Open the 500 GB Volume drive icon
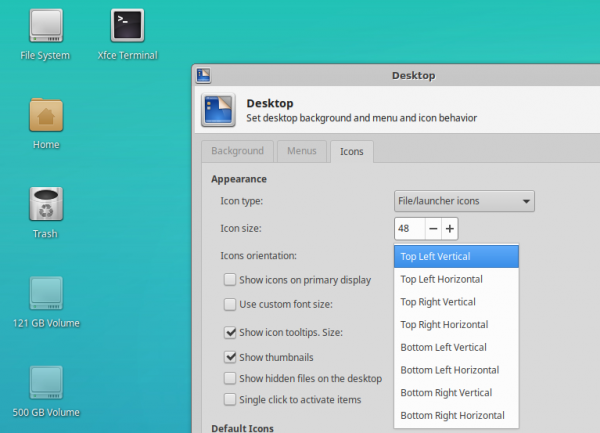Viewport: 600px width, 433px height. click(x=45, y=382)
